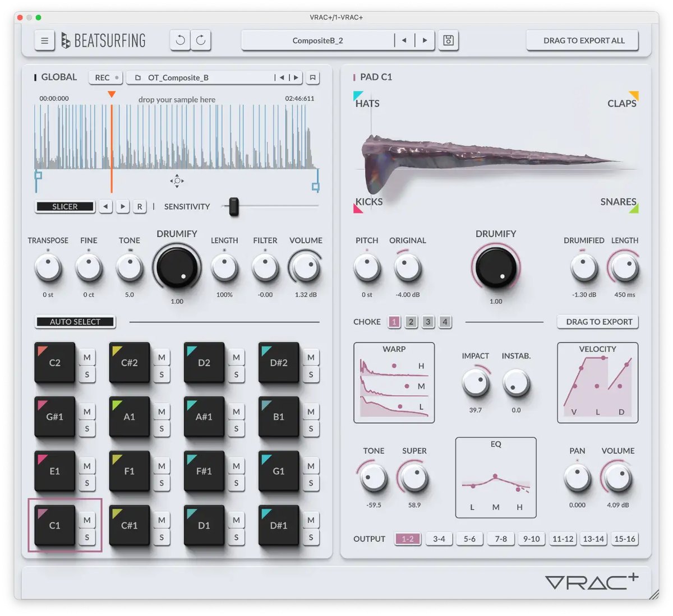Select choke group 3
Screen dimensions: 673x616
pos(428,322)
